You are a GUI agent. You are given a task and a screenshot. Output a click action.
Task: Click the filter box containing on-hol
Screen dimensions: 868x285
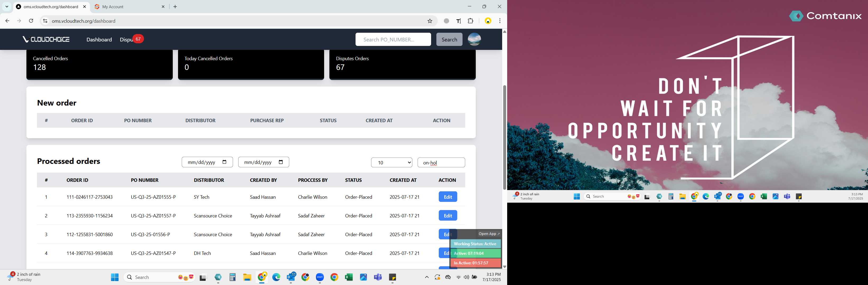tap(441, 163)
